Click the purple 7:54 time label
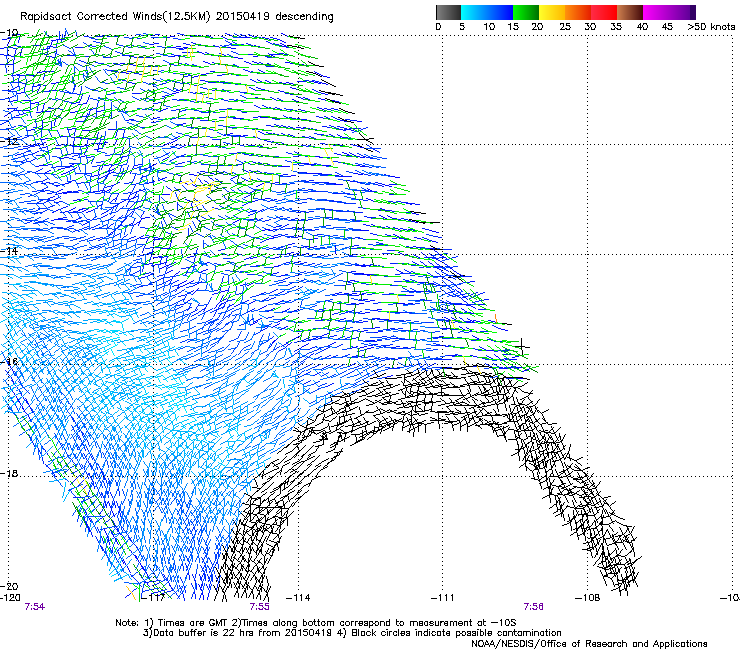The width and height of the screenshot is (740, 650). coord(34,607)
